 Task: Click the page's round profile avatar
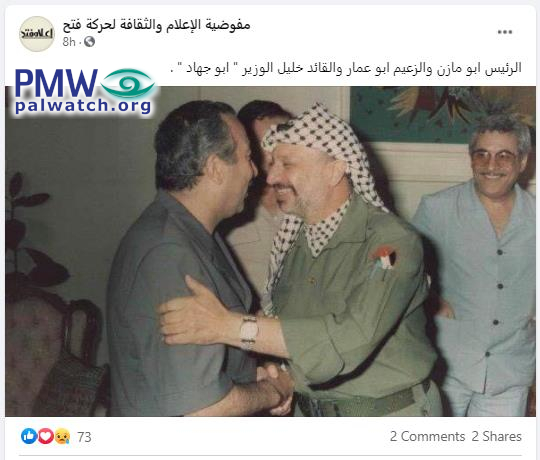(x=37, y=34)
